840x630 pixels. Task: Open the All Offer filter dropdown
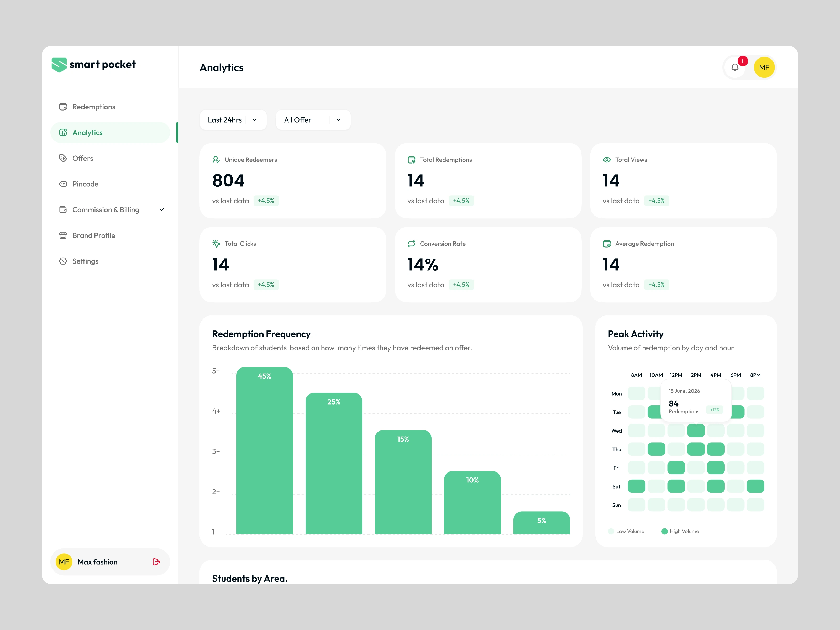313,120
